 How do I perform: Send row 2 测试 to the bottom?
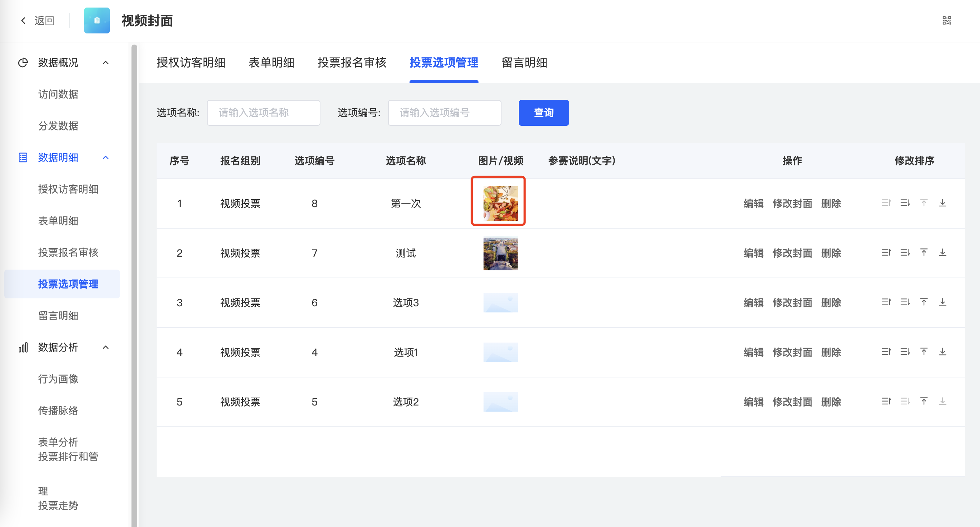(942, 252)
